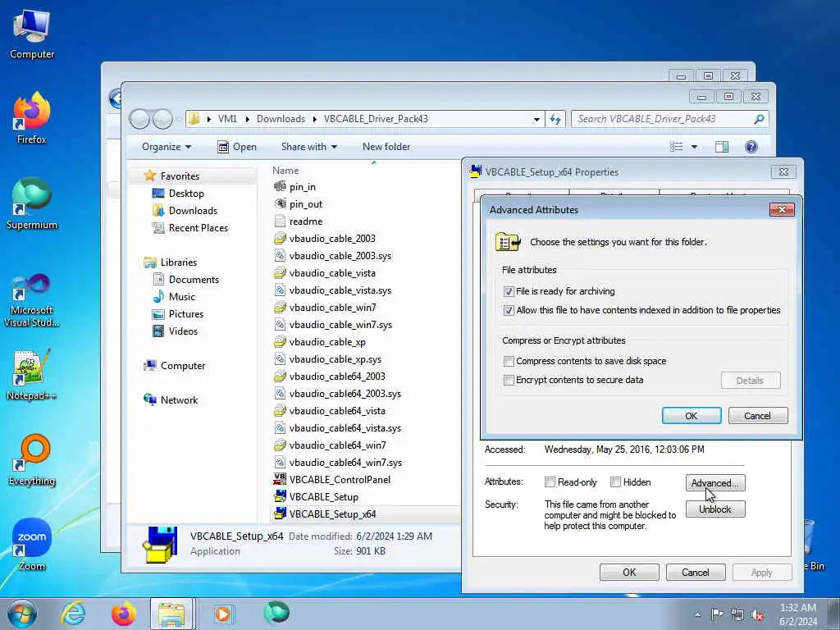This screenshot has height=630, width=840.
Task: Expand the VM1 breadcrumb arrow
Action: coord(247,119)
